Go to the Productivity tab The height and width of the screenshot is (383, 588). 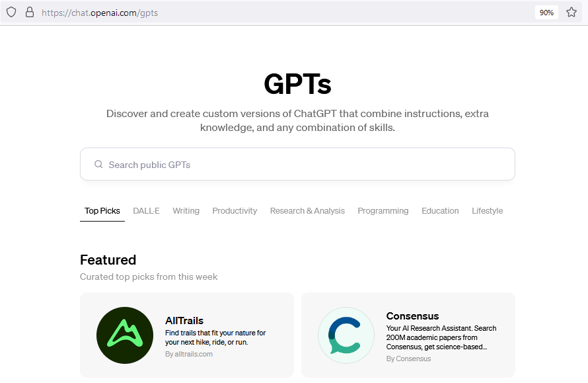[x=235, y=210]
